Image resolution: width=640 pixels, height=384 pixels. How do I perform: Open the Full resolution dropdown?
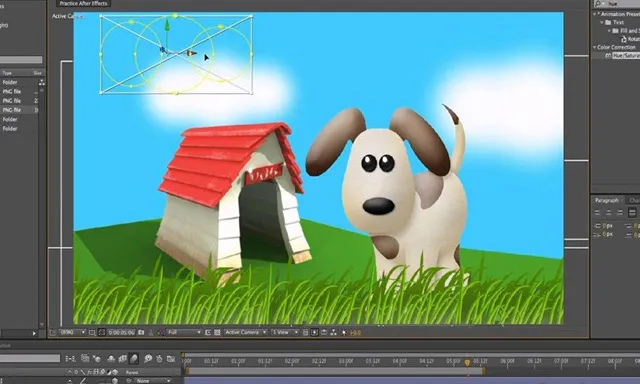184,333
